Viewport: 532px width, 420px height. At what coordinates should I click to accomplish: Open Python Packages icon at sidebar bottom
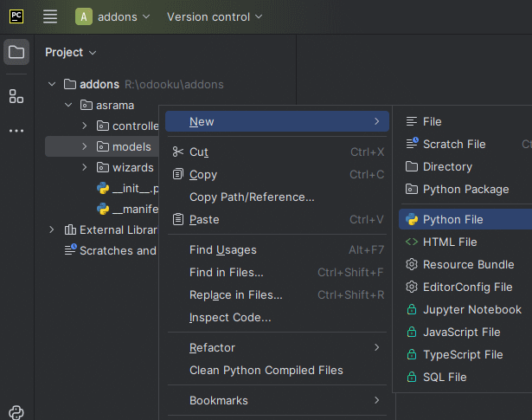click(16, 412)
